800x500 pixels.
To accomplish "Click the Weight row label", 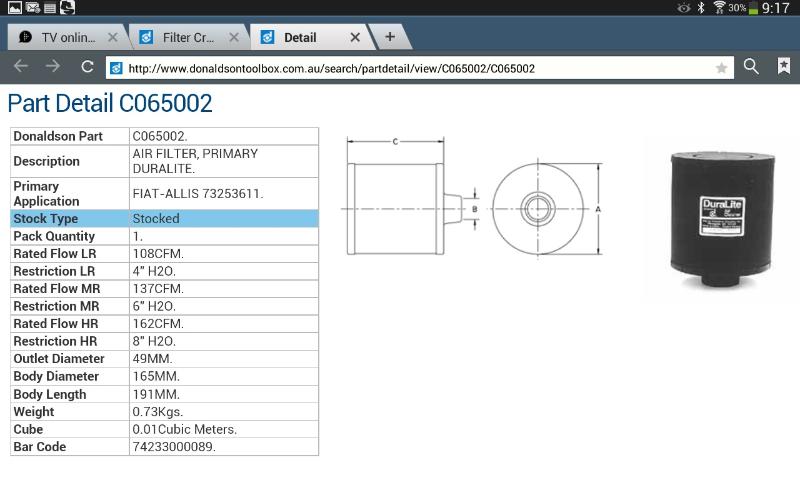I will 34,412.
